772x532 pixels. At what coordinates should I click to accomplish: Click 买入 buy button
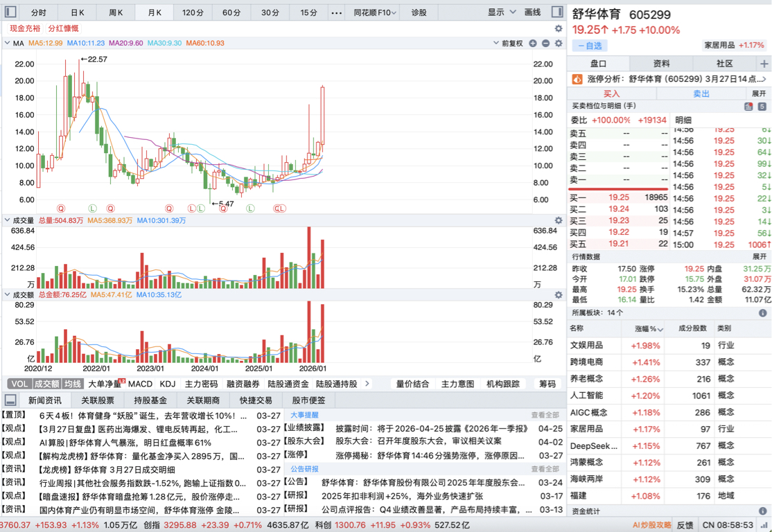pyautogui.click(x=612, y=94)
